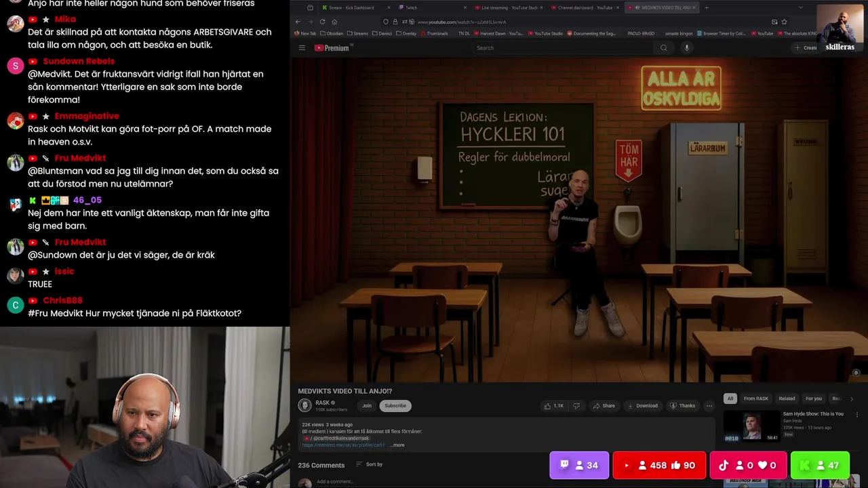This screenshot has width=868, height=488.
Task: Switch to Channel dashboard - YouTube tab
Action: (x=585, y=7)
